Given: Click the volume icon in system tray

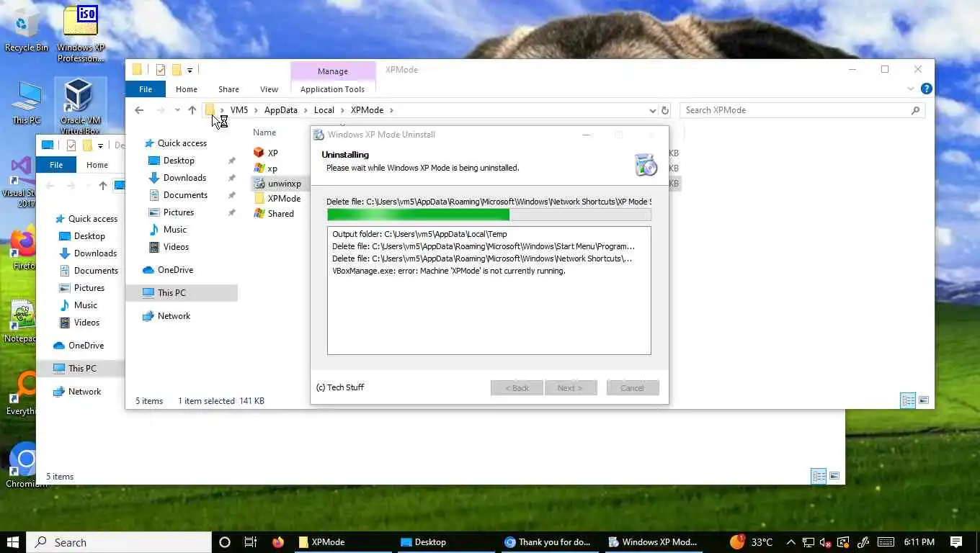Looking at the screenshot, I should 825,542.
